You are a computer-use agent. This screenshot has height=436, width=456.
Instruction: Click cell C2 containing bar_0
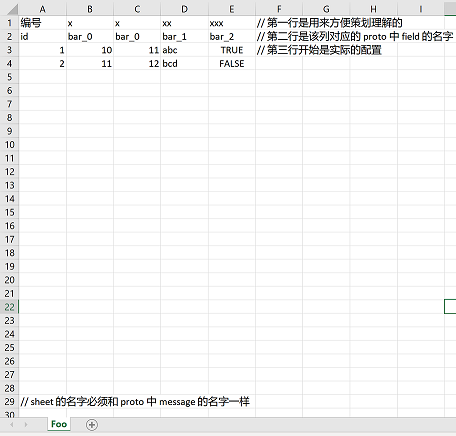point(137,36)
